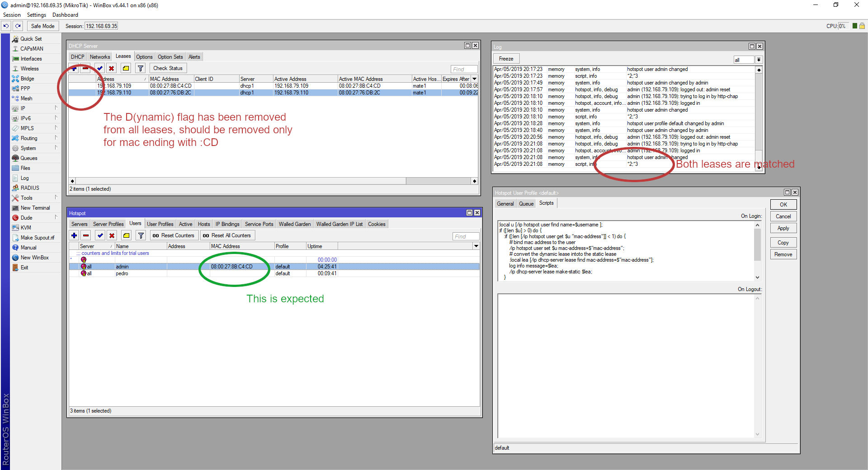Viewport: 868px width, 470px height.
Task: Click the Redo arrow in the top toolbar
Action: [18, 26]
